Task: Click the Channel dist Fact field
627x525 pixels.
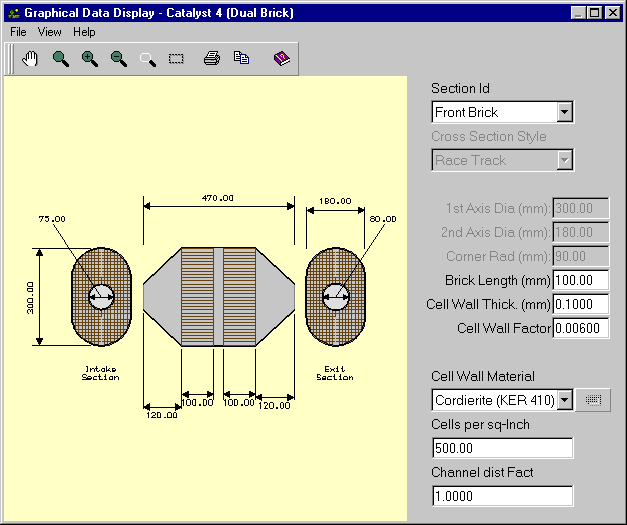Action: point(503,496)
